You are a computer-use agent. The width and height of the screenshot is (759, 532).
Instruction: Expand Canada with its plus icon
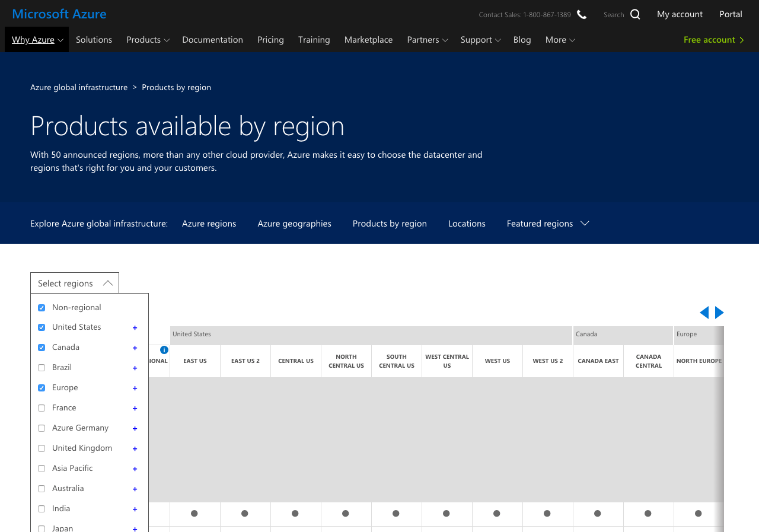(135, 348)
